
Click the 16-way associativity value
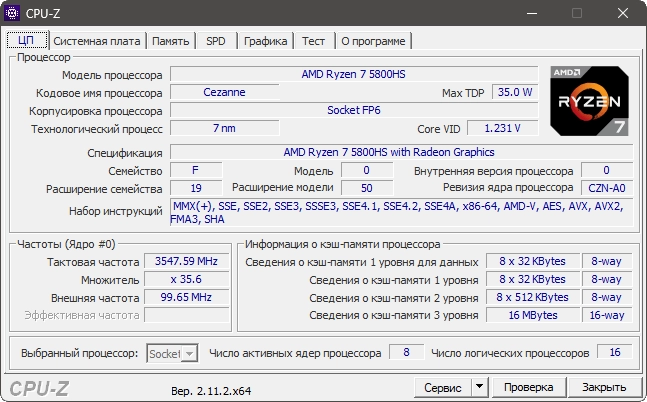[607, 315]
